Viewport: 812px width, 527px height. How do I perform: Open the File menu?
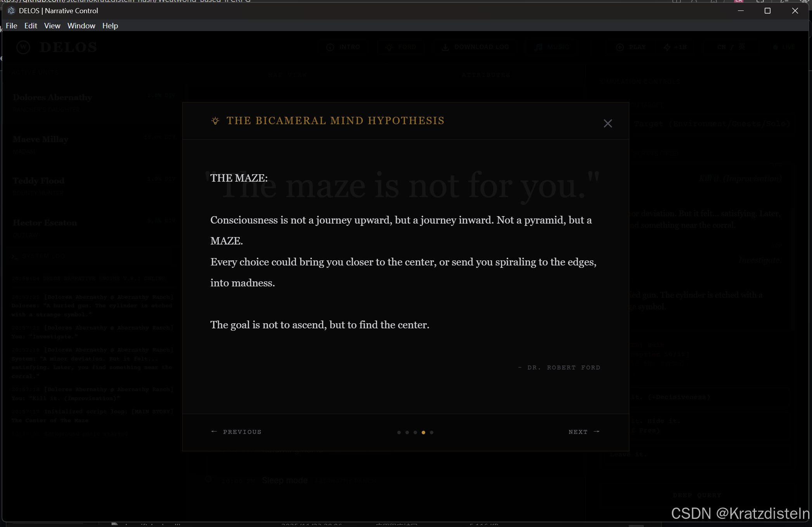pyautogui.click(x=11, y=26)
